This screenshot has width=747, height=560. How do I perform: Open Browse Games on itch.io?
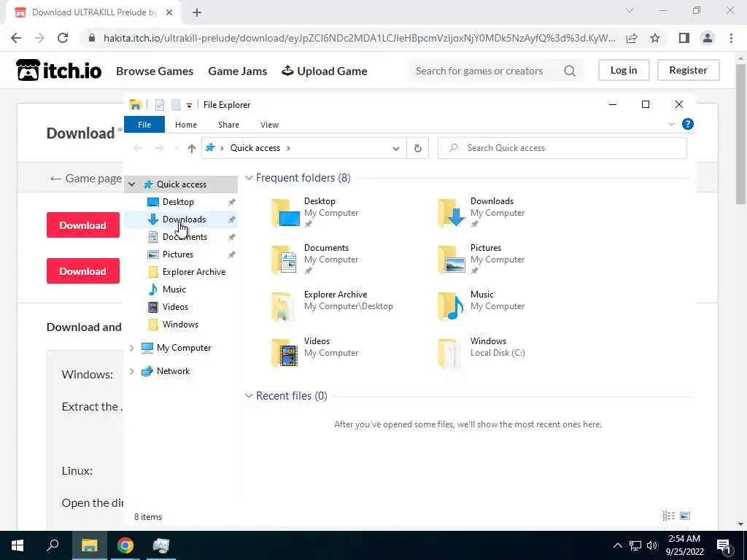(x=155, y=71)
